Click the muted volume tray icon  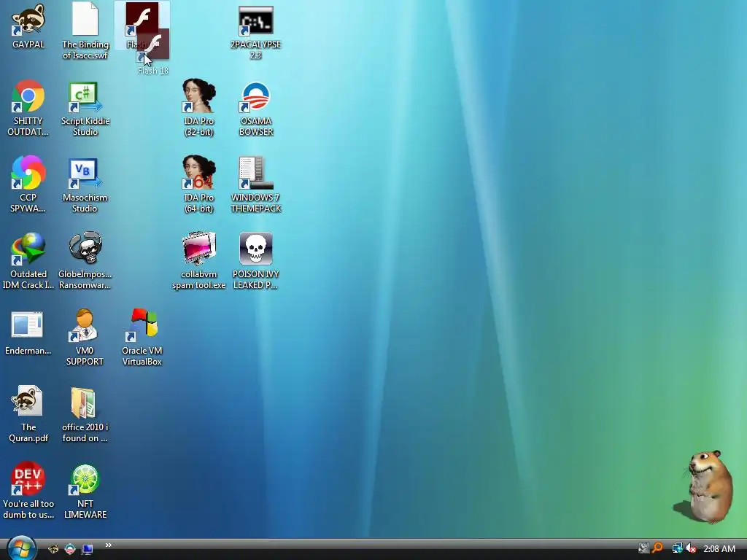click(x=691, y=548)
